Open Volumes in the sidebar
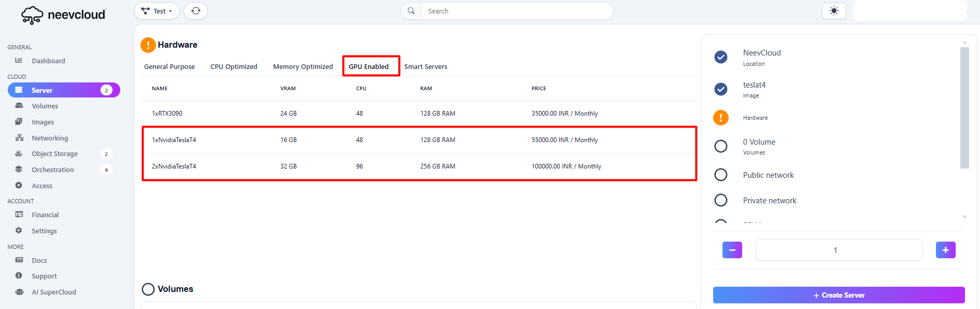980x309 pixels. coord(45,106)
